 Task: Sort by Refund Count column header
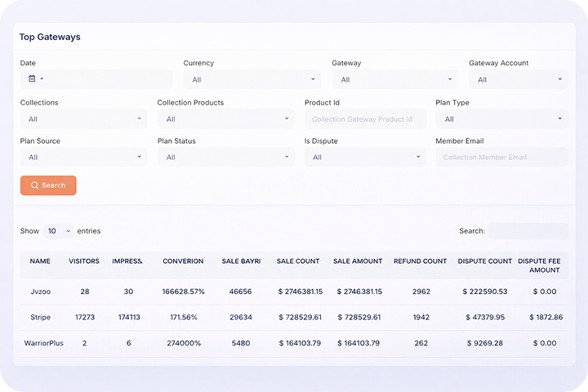click(x=420, y=261)
